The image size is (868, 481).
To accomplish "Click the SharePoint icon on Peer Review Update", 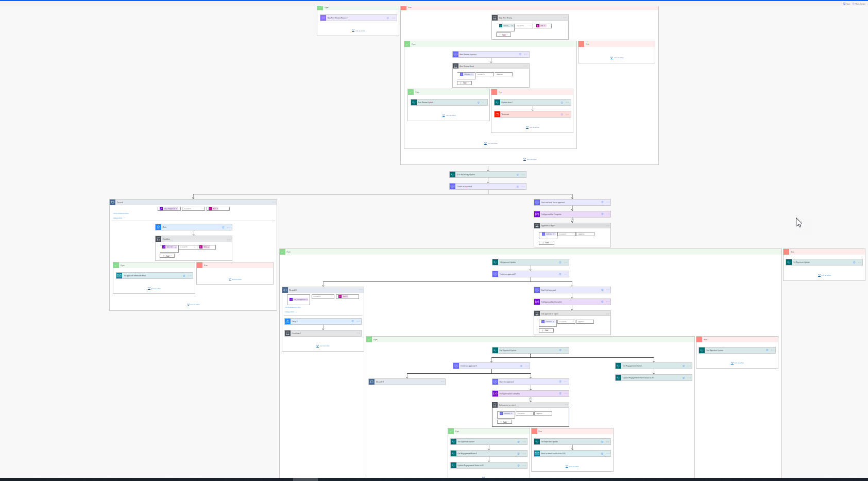I will tap(414, 102).
